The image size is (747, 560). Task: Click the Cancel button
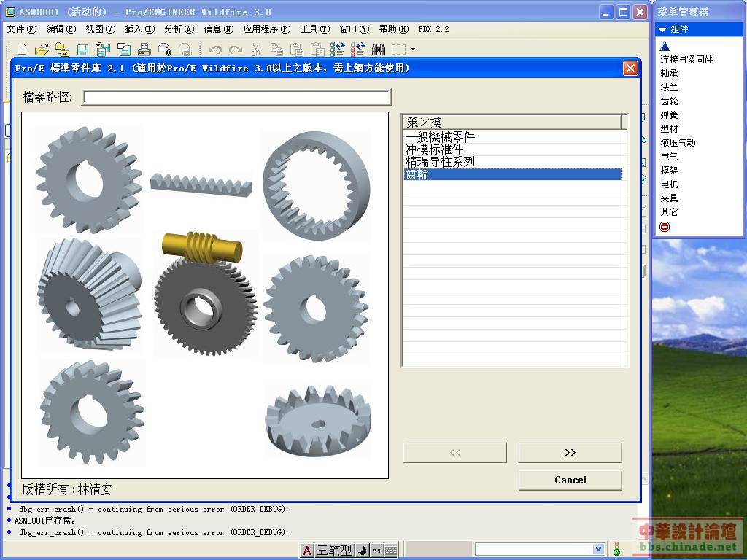click(x=570, y=480)
